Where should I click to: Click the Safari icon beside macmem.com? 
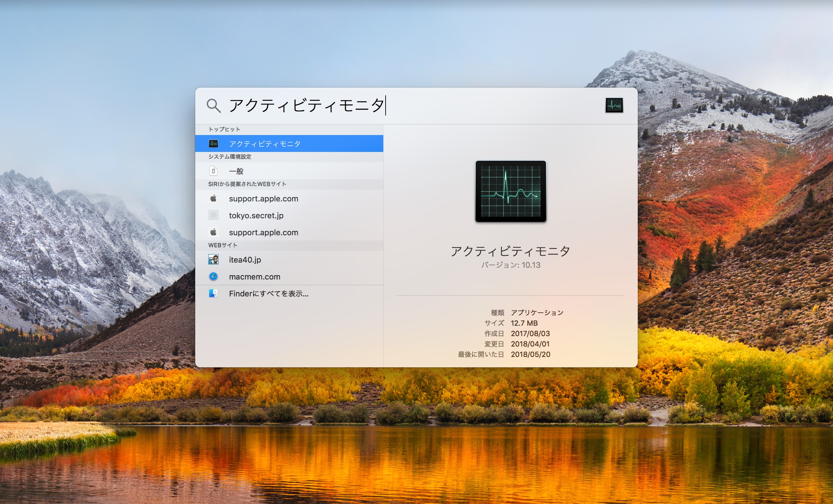(x=213, y=277)
